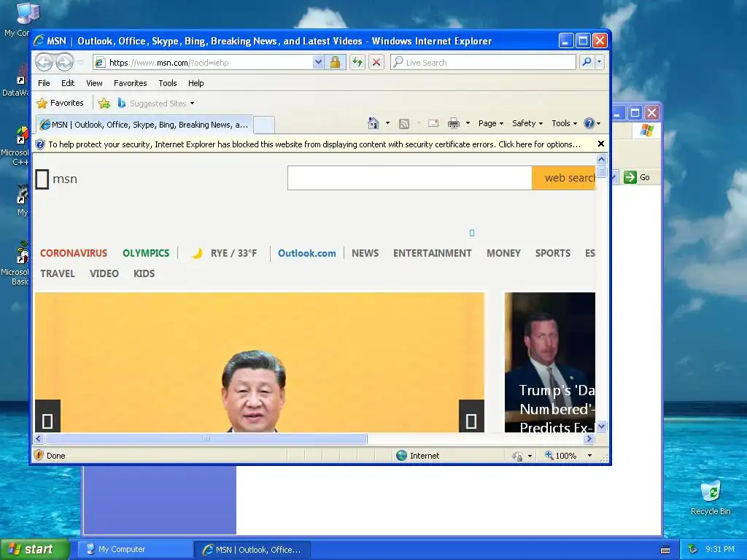
Task: Click the Refresh page icon
Action: coord(357,63)
